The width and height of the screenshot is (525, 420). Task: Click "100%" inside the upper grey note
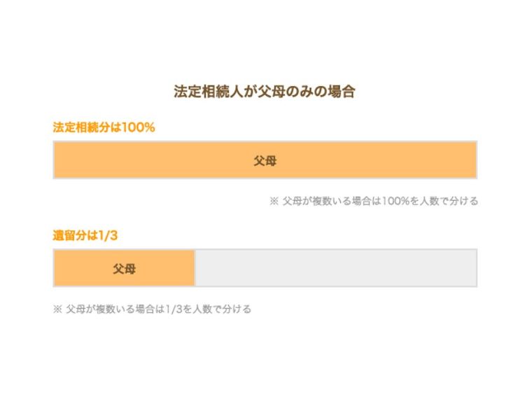pyautogui.click(x=398, y=201)
